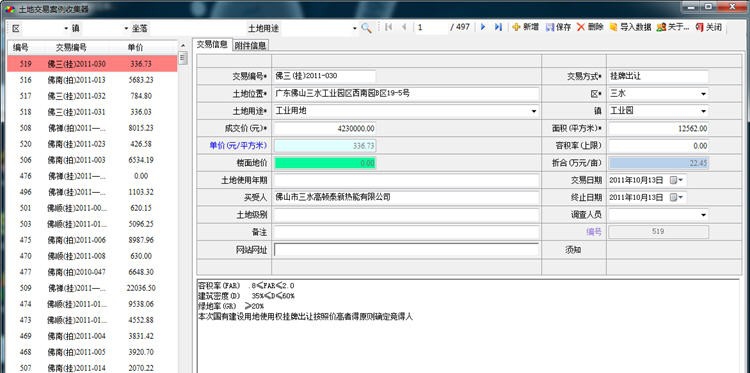
Task: Click the 成交价 4230000.00 field
Action: [325, 129]
